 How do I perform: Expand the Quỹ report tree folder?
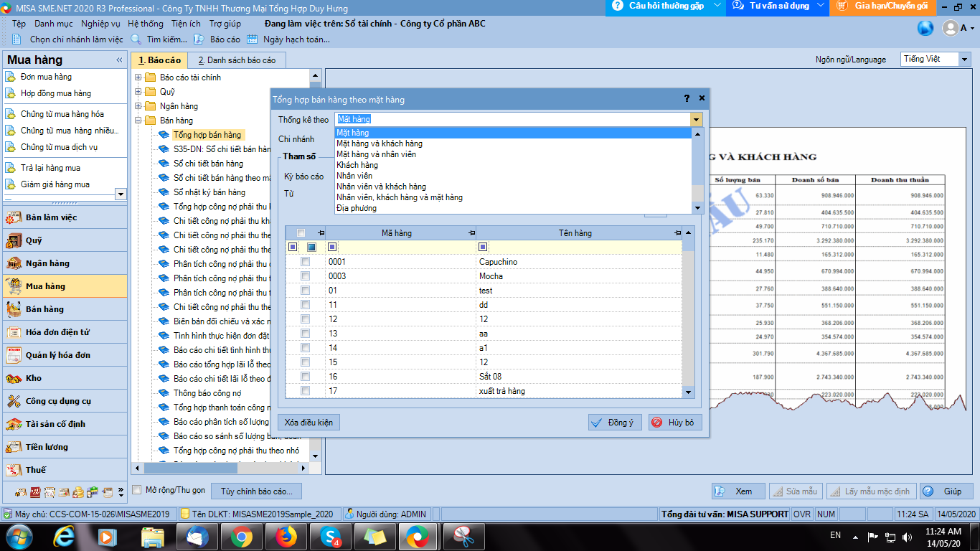[138, 92]
